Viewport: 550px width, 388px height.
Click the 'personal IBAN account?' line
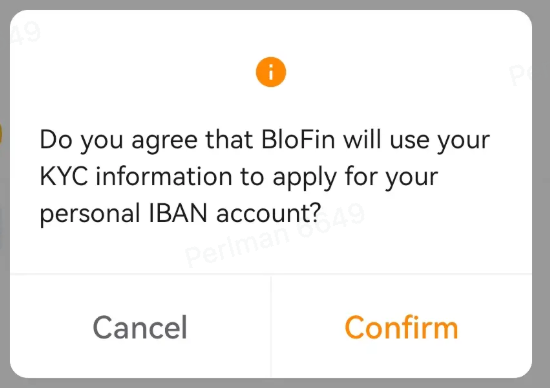click(x=180, y=213)
